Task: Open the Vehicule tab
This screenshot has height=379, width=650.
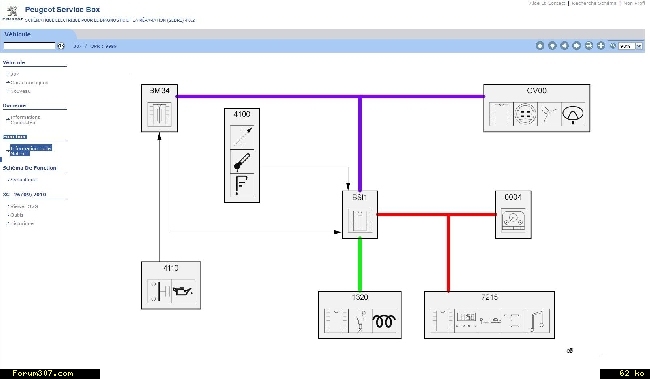Action: 18,34
